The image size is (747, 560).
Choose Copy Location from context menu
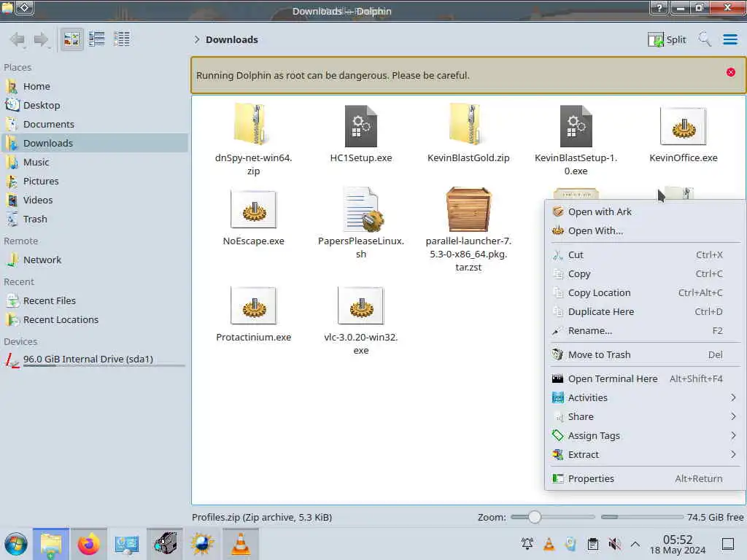pyautogui.click(x=645, y=293)
